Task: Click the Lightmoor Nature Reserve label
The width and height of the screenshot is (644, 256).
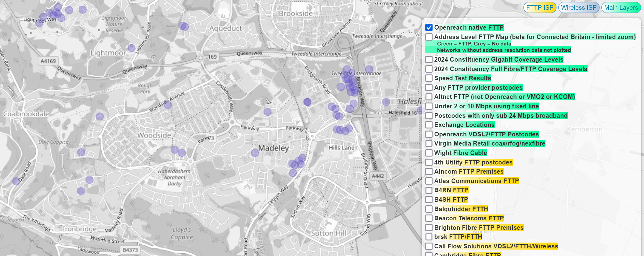Action: 114,24
